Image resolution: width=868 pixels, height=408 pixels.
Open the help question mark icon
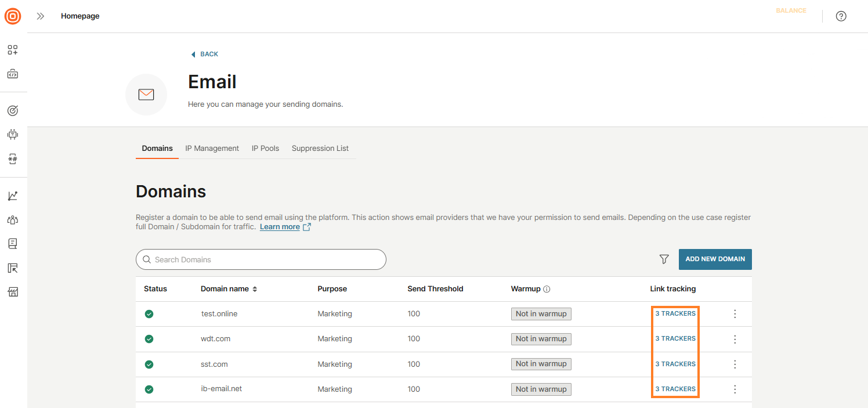click(x=841, y=16)
